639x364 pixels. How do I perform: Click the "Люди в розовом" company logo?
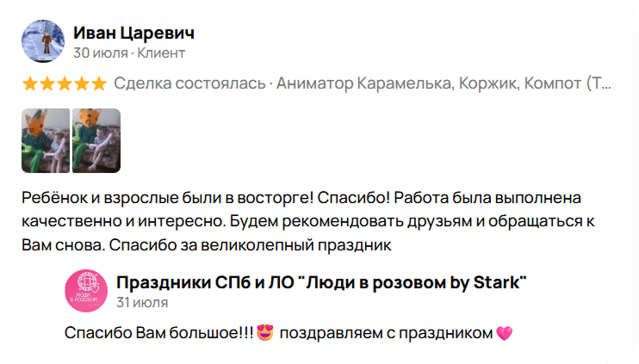pyautogui.click(x=86, y=291)
